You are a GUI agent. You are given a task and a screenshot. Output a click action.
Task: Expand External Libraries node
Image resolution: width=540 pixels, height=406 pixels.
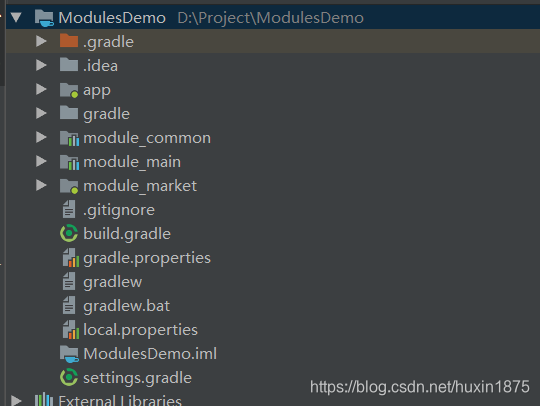coord(16,400)
